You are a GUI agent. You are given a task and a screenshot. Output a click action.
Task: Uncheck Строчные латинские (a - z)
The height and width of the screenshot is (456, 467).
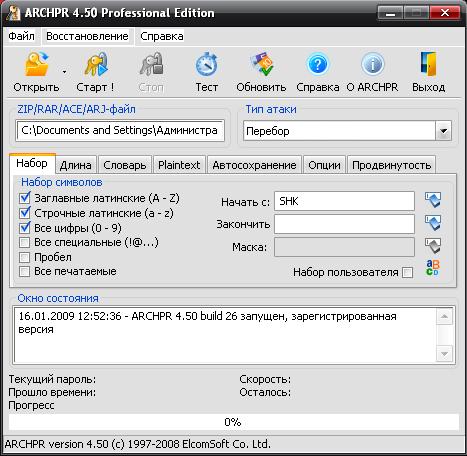[25, 213]
